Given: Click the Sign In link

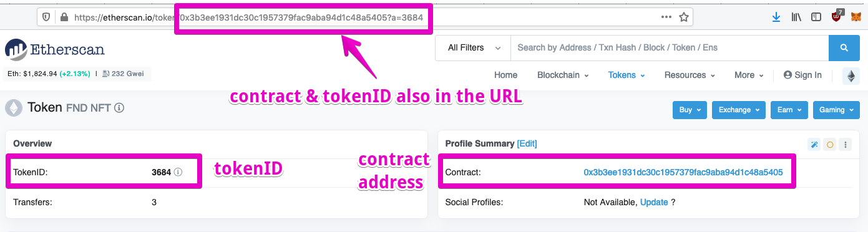Looking at the screenshot, I should click(x=802, y=75).
